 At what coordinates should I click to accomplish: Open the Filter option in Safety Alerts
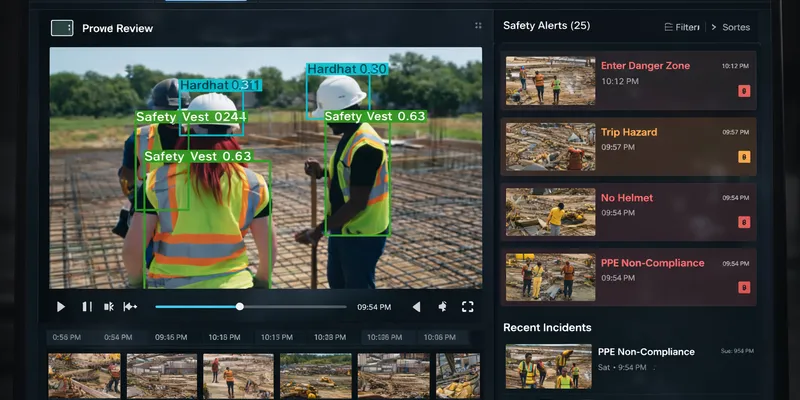click(x=682, y=27)
